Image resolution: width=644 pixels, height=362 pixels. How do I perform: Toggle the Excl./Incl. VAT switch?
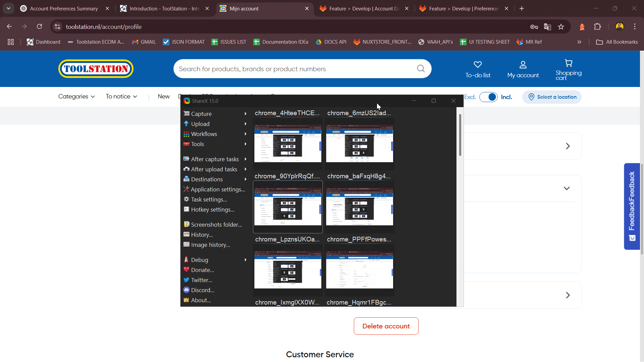[488, 97]
